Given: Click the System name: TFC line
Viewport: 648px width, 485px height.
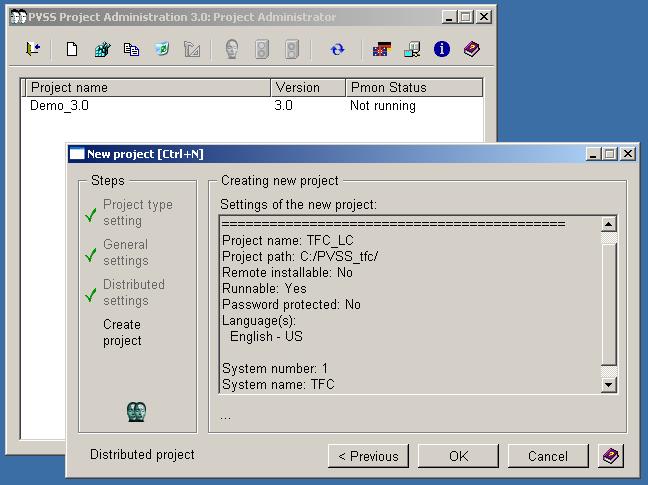Looking at the screenshot, I should 278,385.
